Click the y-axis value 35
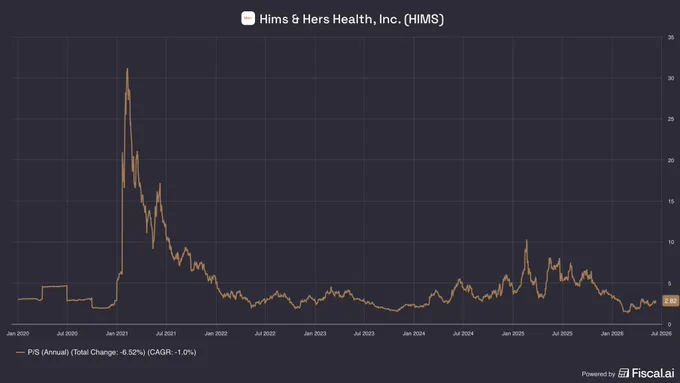680x383 pixels. [671, 38]
